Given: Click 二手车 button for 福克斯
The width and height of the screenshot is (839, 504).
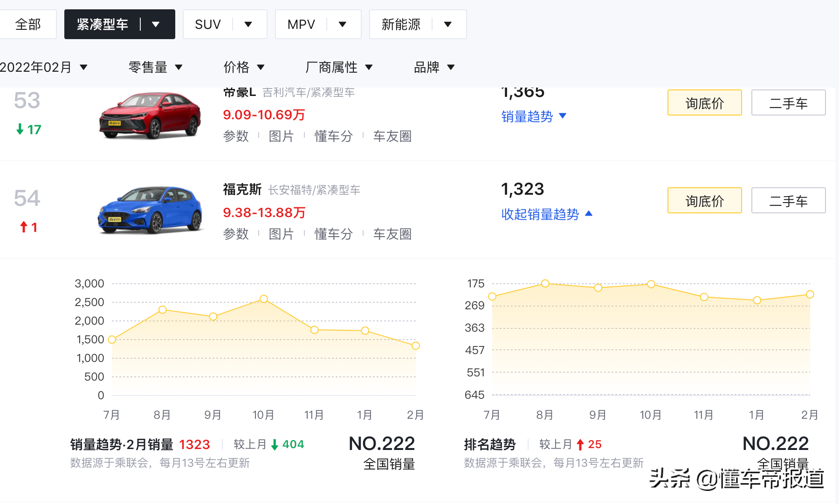Looking at the screenshot, I should pos(789,200).
